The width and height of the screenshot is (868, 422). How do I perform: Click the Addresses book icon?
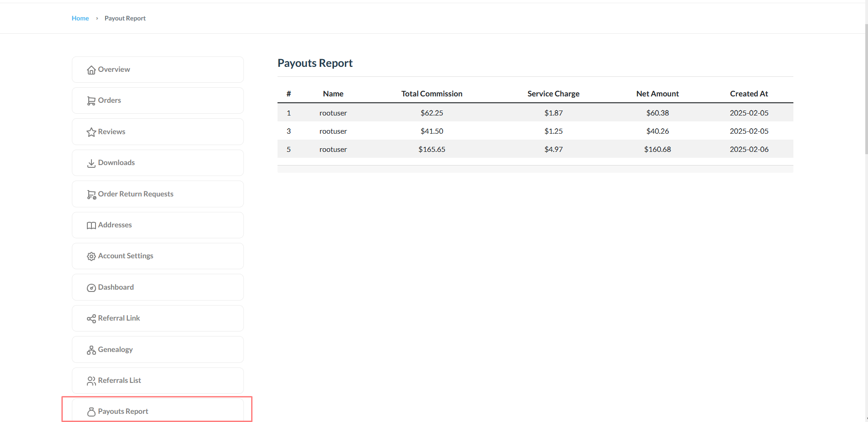click(x=91, y=225)
